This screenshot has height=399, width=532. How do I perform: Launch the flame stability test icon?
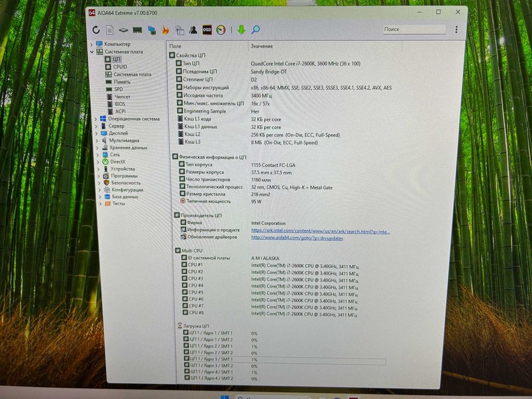click(165, 30)
